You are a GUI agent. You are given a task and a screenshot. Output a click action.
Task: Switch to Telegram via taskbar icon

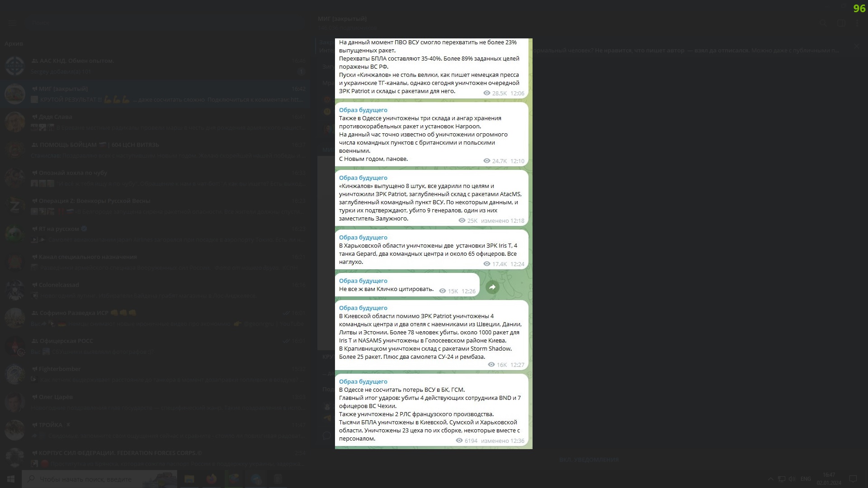pos(256,479)
